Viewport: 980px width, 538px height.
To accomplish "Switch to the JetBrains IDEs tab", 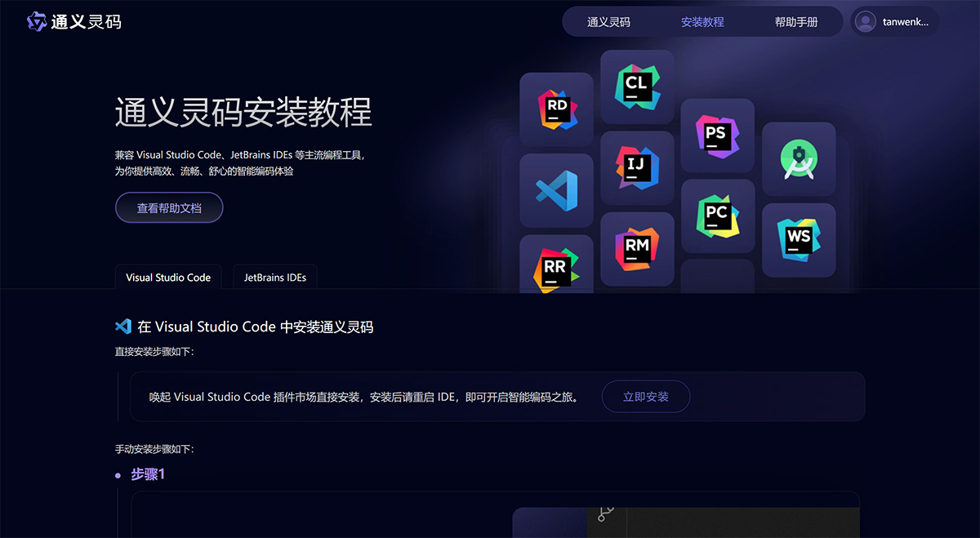I will click(x=274, y=277).
